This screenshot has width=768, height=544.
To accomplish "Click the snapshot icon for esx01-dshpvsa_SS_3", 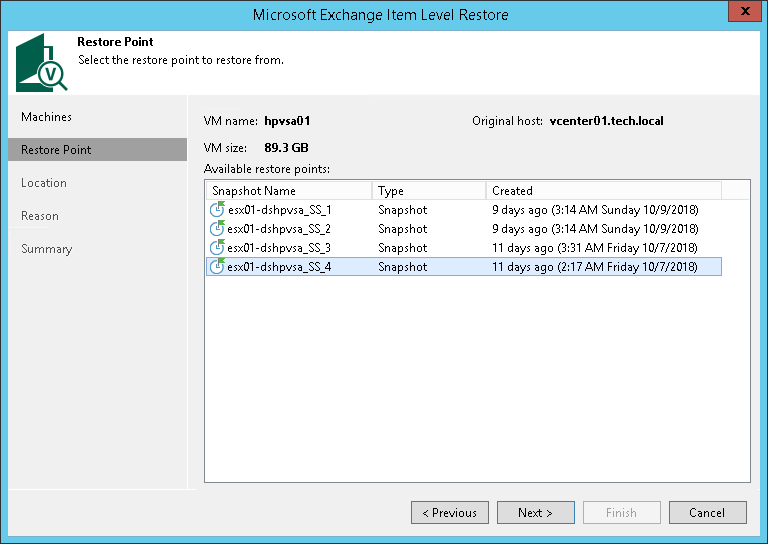I will pyautogui.click(x=217, y=248).
